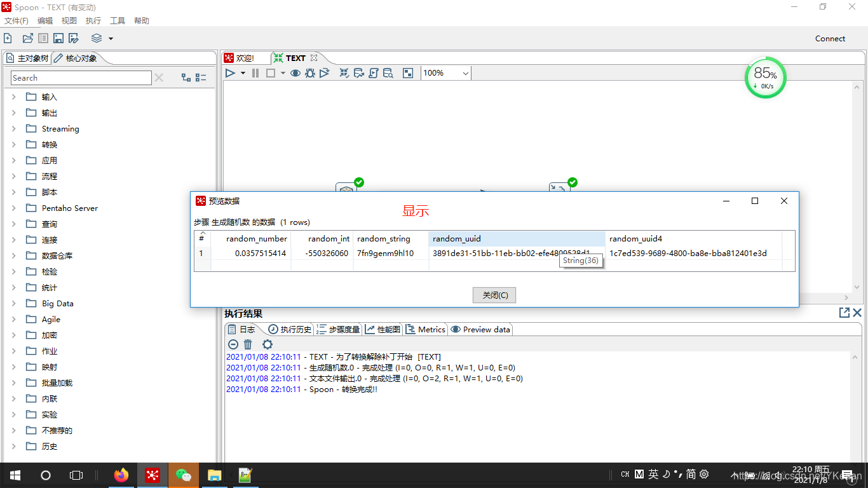Expand all tree categories icon
This screenshot has width=868, height=488.
(x=186, y=78)
